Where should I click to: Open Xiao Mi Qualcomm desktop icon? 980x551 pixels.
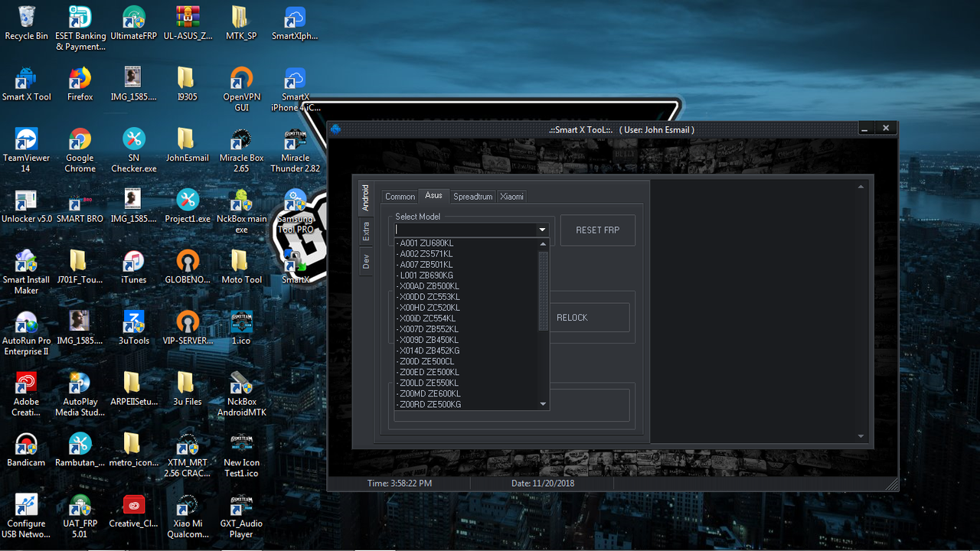tap(188, 517)
